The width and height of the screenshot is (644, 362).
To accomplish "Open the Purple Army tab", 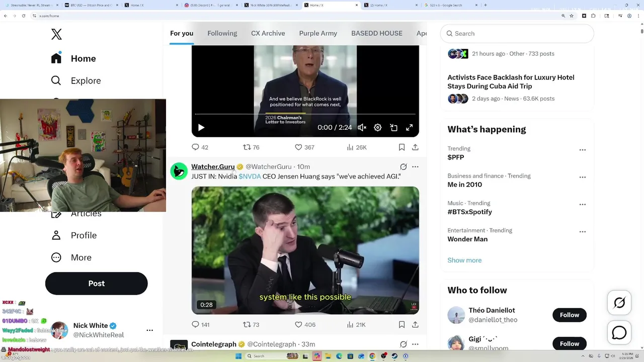I will (x=318, y=33).
